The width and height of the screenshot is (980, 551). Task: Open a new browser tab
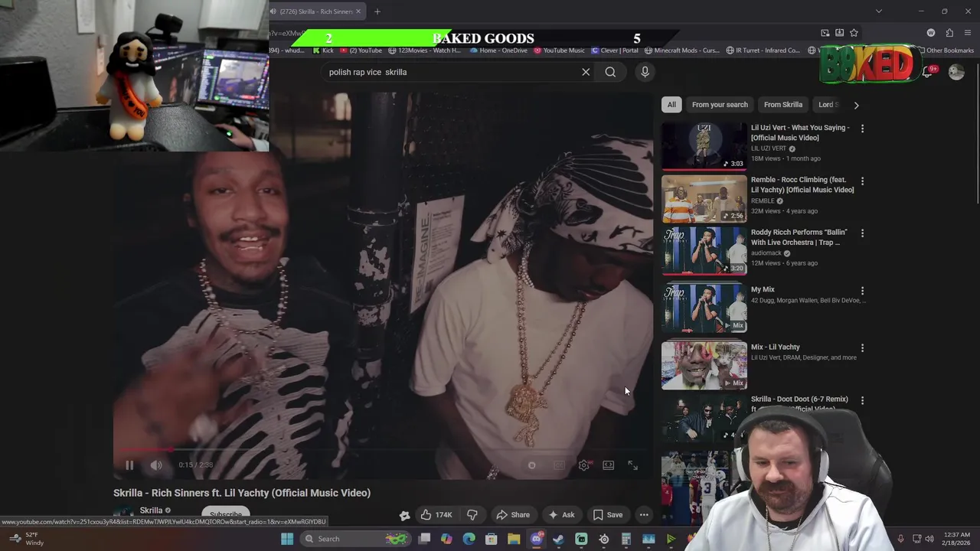[x=377, y=11]
